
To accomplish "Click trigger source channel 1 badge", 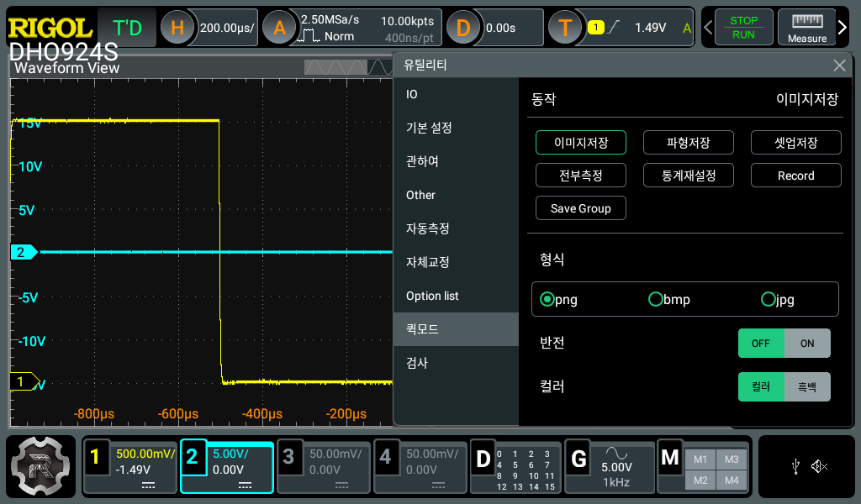I will (595, 27).
